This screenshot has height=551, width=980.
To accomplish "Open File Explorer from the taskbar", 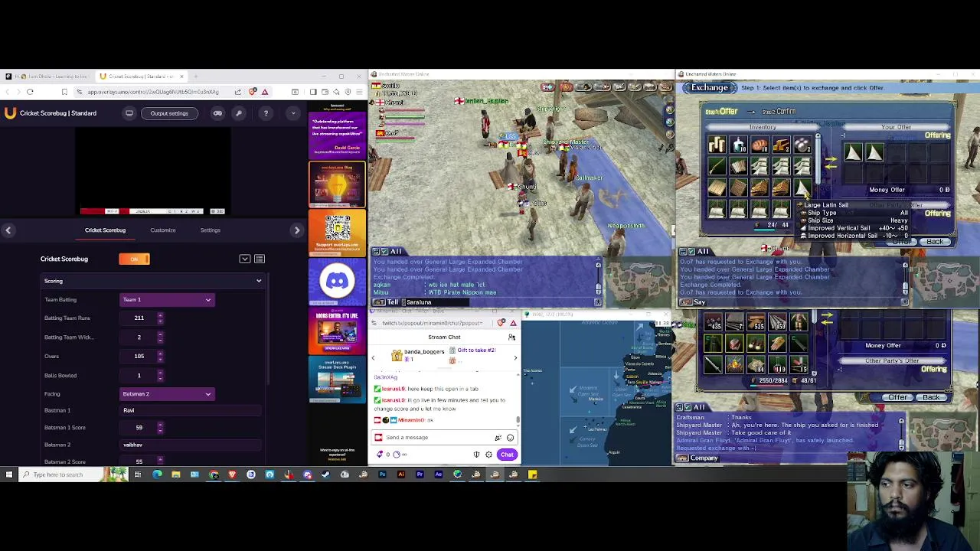I will 176,474.
